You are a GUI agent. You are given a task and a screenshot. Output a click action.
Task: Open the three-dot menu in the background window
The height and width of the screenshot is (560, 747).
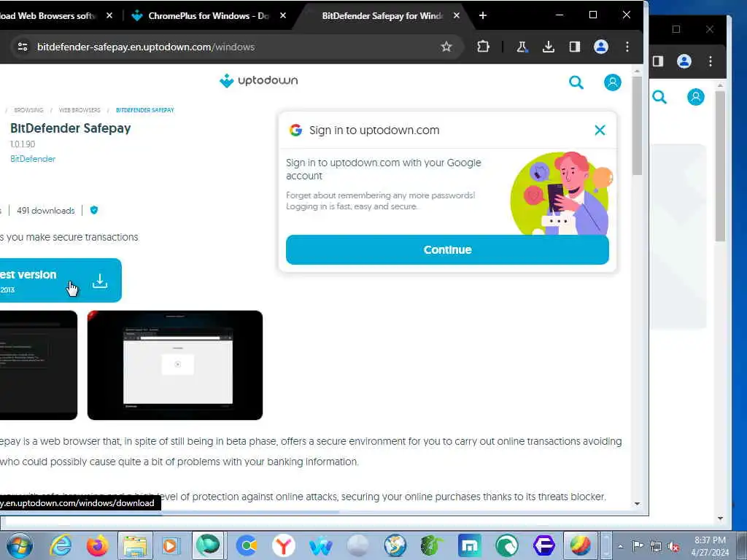pyautogui.click(x=711, y=61)
